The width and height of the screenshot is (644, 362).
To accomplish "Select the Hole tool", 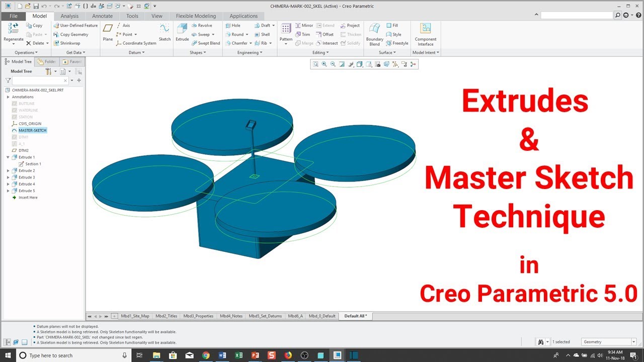I will coord(232,26).
